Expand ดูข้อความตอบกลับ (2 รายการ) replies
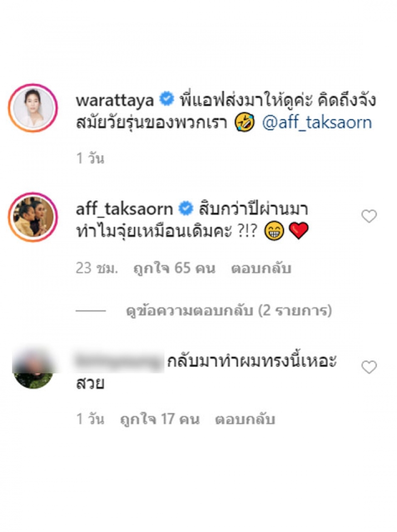Viewport: 397px width, 532px height. point(229,310)
